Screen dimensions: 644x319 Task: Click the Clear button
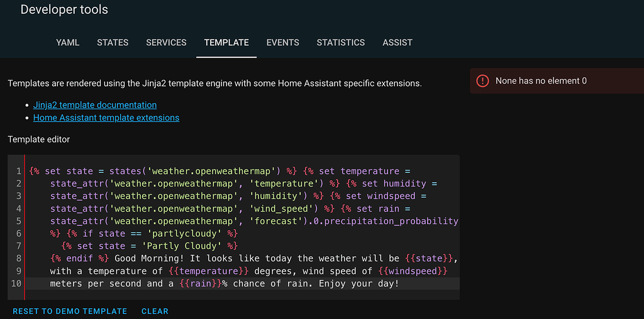click(x=155, y=311)
